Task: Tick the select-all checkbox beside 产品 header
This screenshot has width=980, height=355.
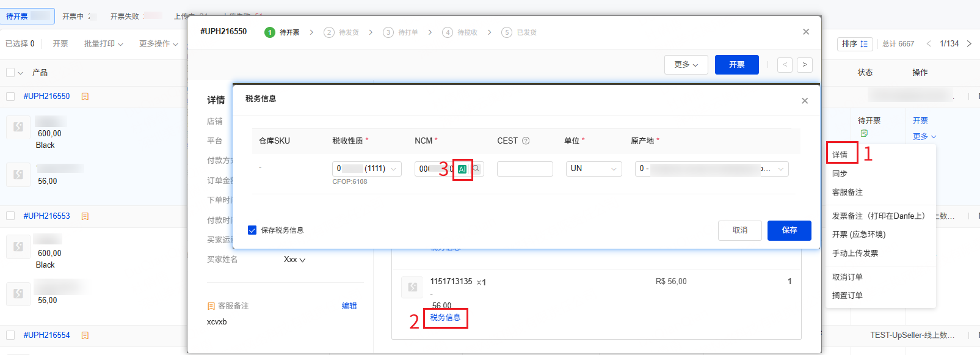Action: tap(10, 73)
